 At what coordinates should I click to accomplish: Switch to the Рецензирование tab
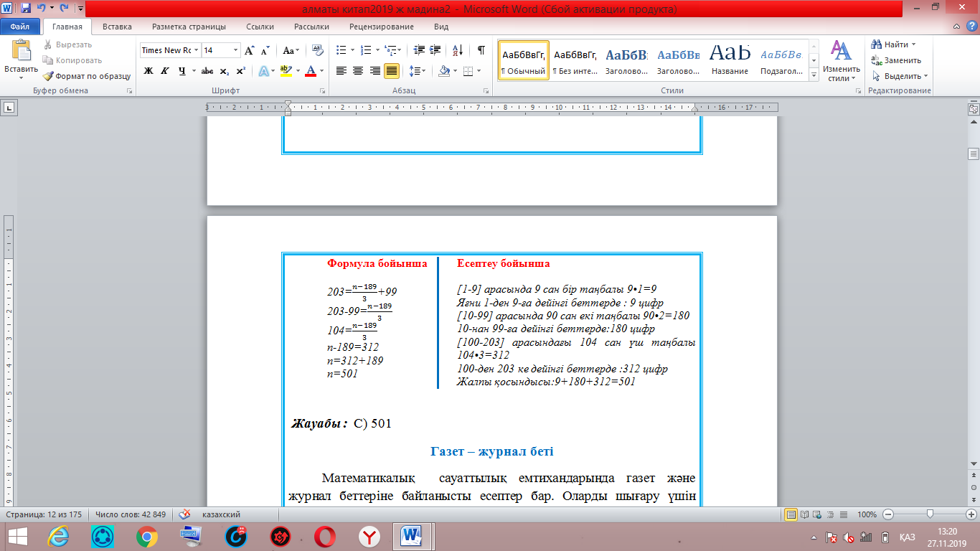coord(382,27)
